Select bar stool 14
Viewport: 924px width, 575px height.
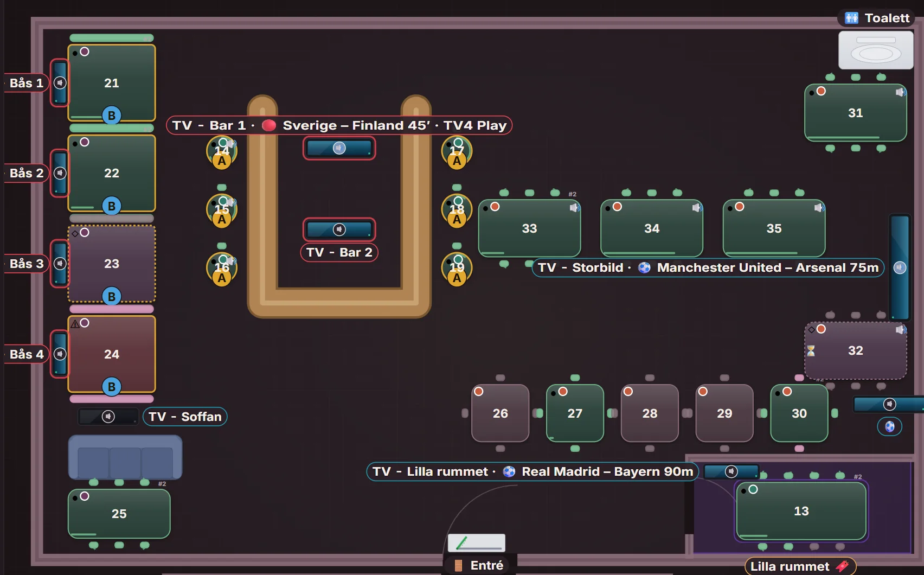coord(222,152)
